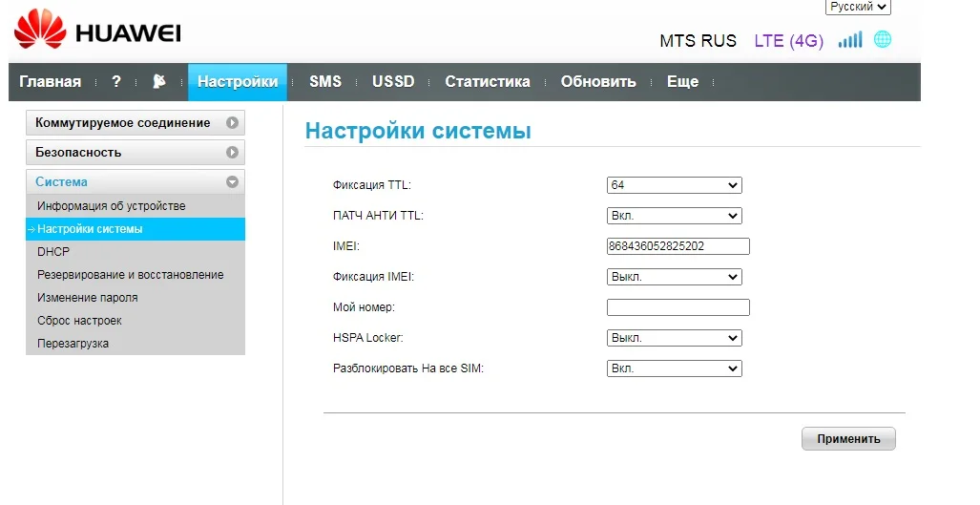This screenshot has width=980, height=505.
Task: Click the LTE (4G) network label
Action: 789,41
